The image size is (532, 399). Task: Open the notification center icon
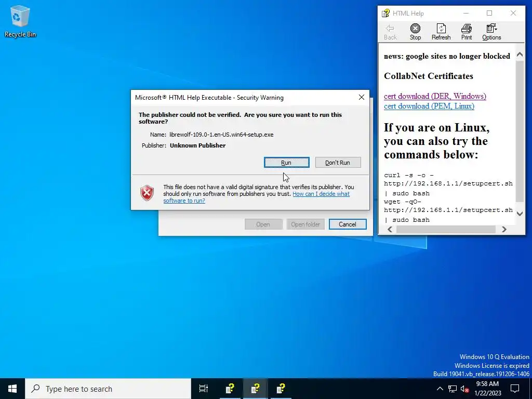[515, 389]
